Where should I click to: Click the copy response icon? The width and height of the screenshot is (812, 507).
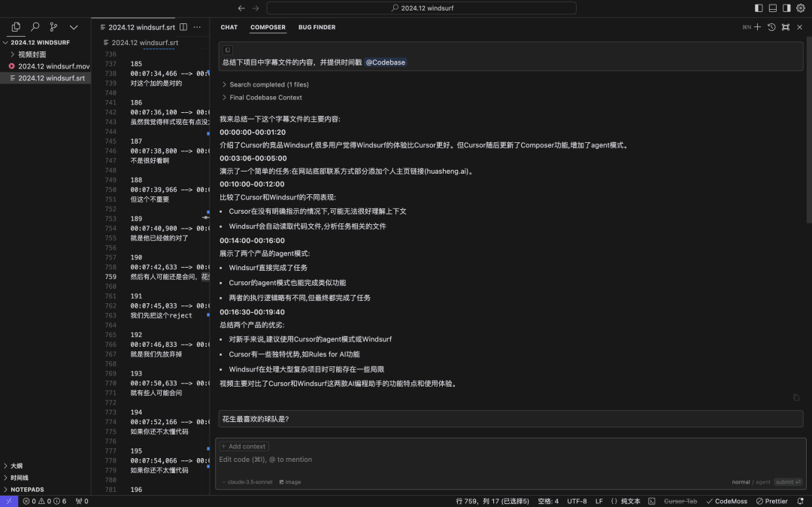coord(796,398)
